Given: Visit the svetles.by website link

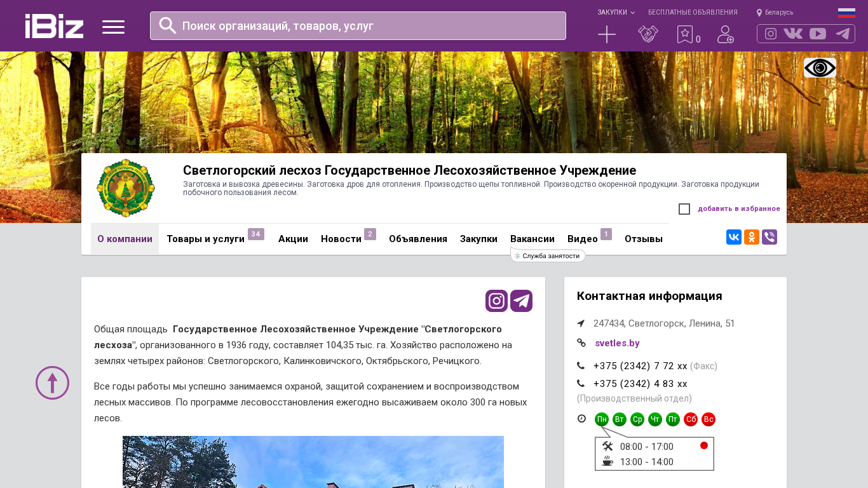Looking at the screenshot, I should click(617, 343).
